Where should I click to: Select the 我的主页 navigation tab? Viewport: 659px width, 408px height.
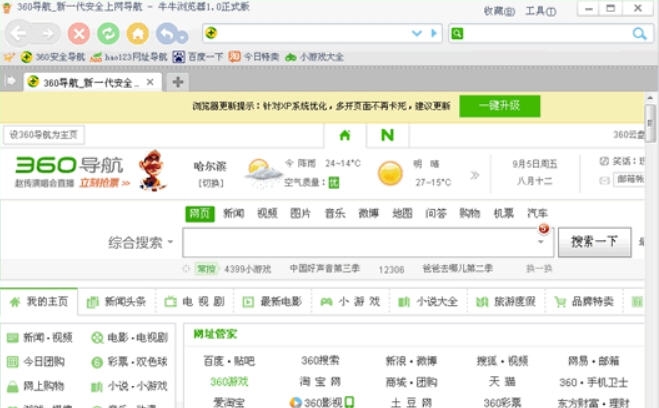click(x=39, y=302)
